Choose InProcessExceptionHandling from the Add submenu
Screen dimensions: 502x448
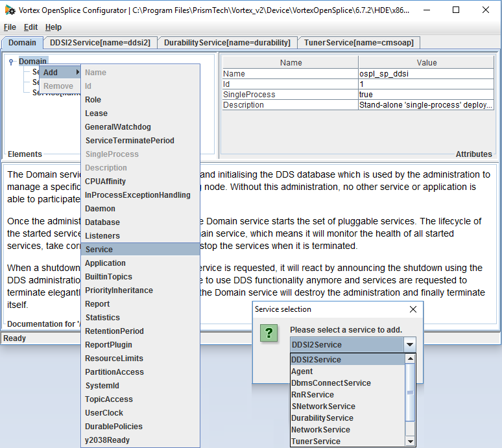pyautogui.click(x=141, y=195)
